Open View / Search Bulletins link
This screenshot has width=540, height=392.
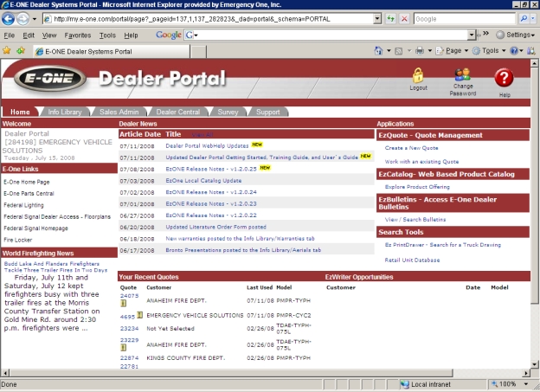point(415,220)
